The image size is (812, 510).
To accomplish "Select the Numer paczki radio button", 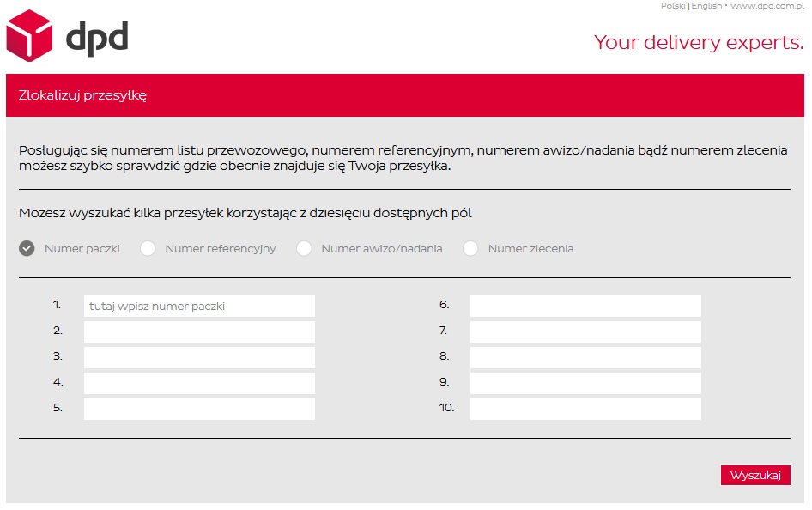I will coord(27,249).
